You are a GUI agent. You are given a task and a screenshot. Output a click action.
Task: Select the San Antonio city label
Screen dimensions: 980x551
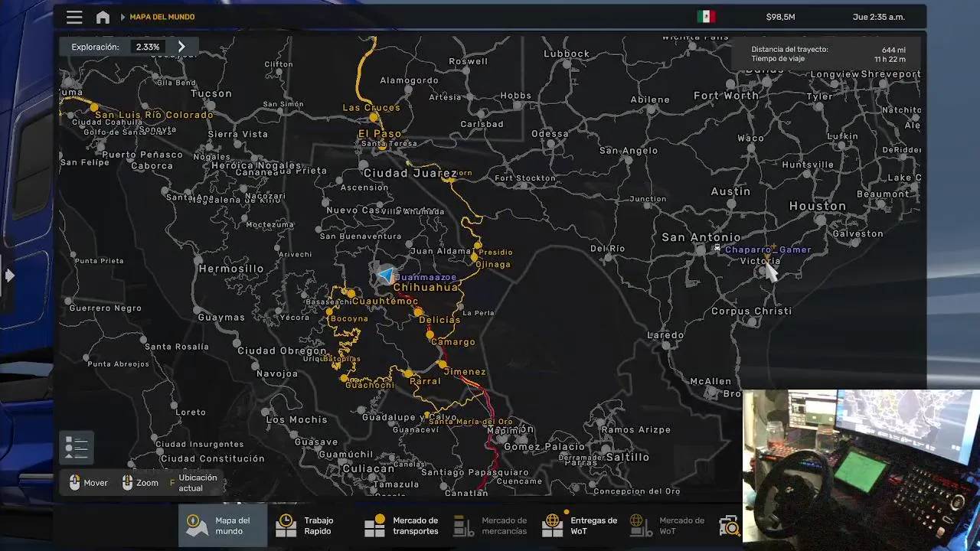701,237
